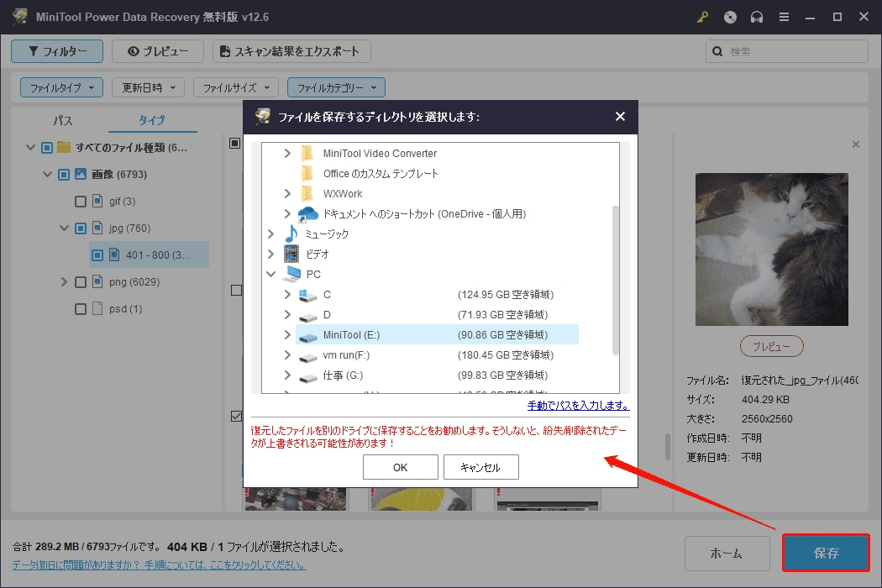Click the license key icon in the title bar
882x588 pixels.
click(x=702, y=16)
